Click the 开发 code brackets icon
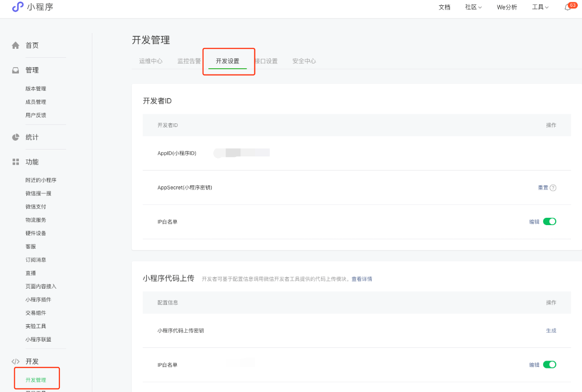The width and height of the screenshot is (582, 392). click(16, 362)
